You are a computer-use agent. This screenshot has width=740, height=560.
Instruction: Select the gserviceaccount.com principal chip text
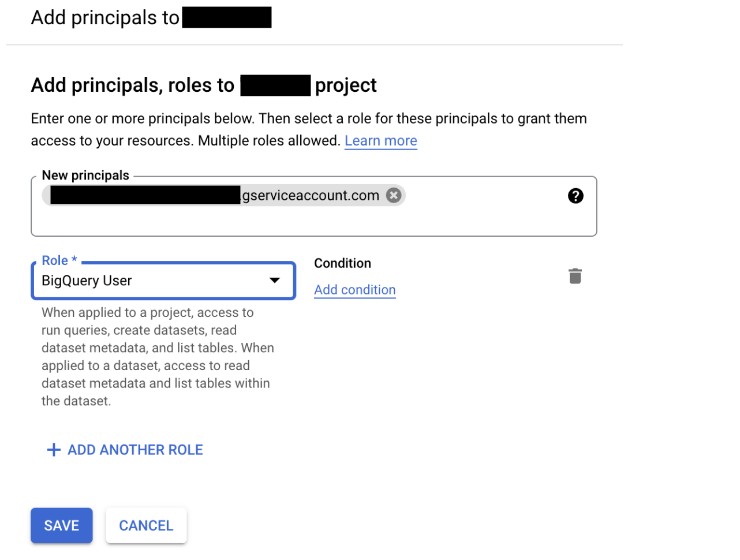click(311, 196)
